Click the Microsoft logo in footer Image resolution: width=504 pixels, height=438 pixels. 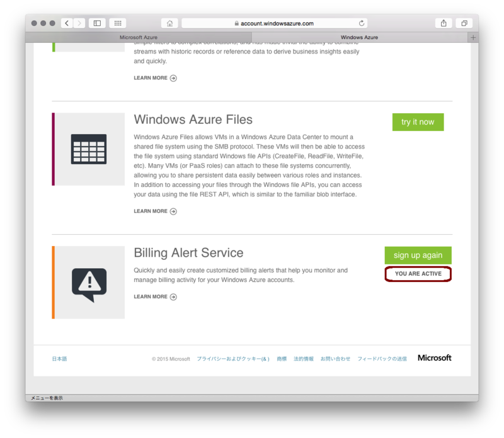(x=434, y=357)
